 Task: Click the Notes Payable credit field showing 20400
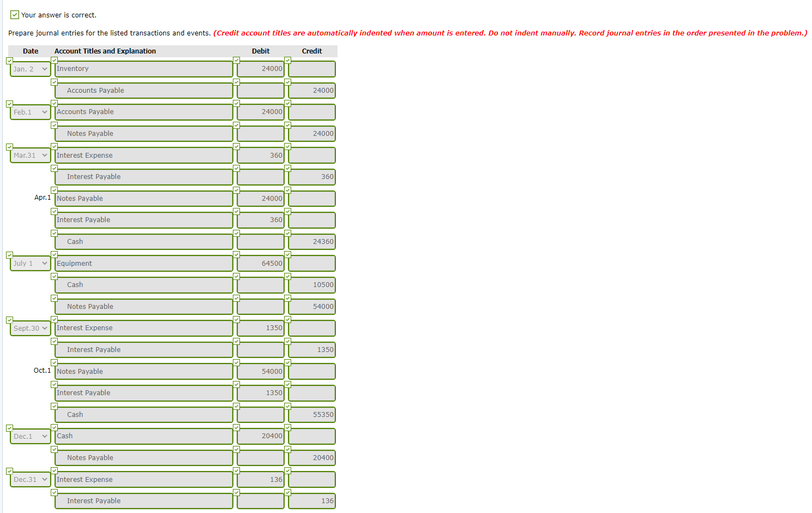click(x=311, y=457)
